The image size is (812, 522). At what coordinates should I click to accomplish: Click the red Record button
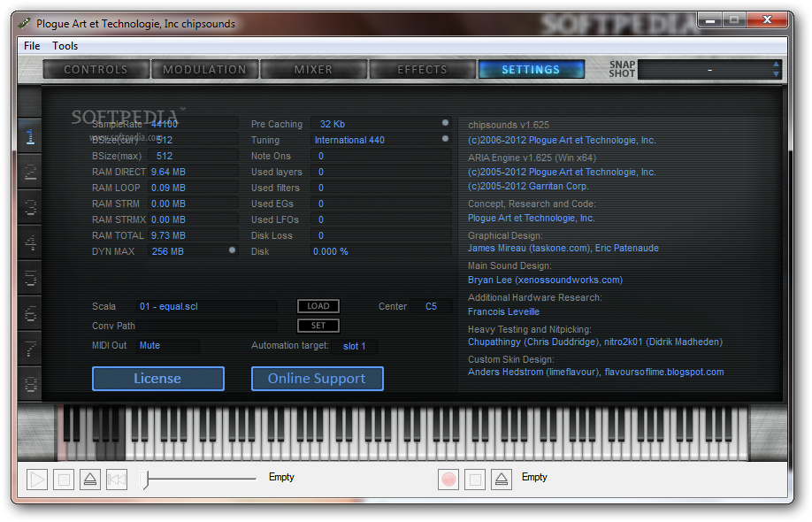point(448,480)
